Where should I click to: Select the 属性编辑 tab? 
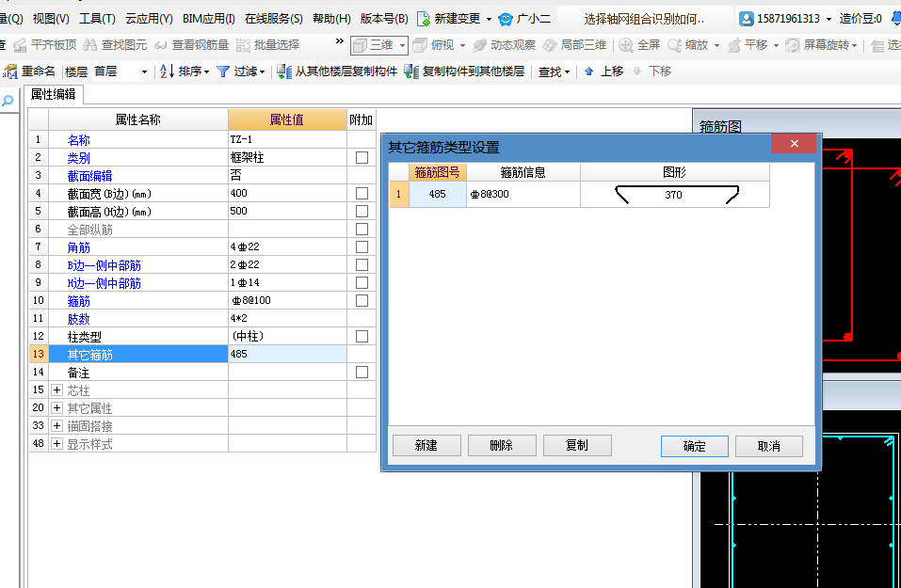(54, 94)
